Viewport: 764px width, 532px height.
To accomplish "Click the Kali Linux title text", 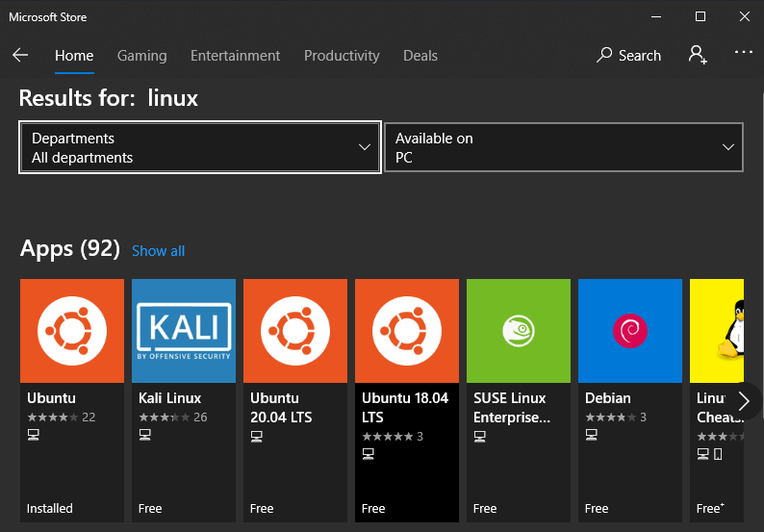I will (x=169, y=398).
